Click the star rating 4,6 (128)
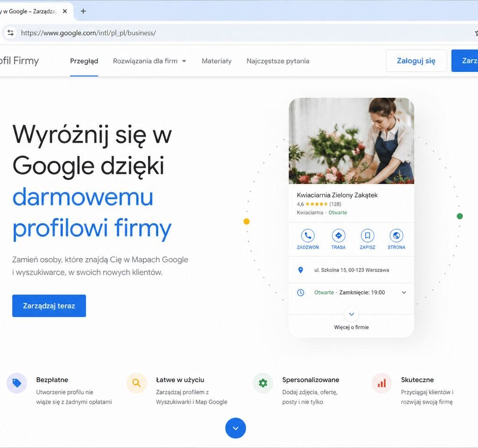The image size is (478, 448). click(x=319, y=204)
